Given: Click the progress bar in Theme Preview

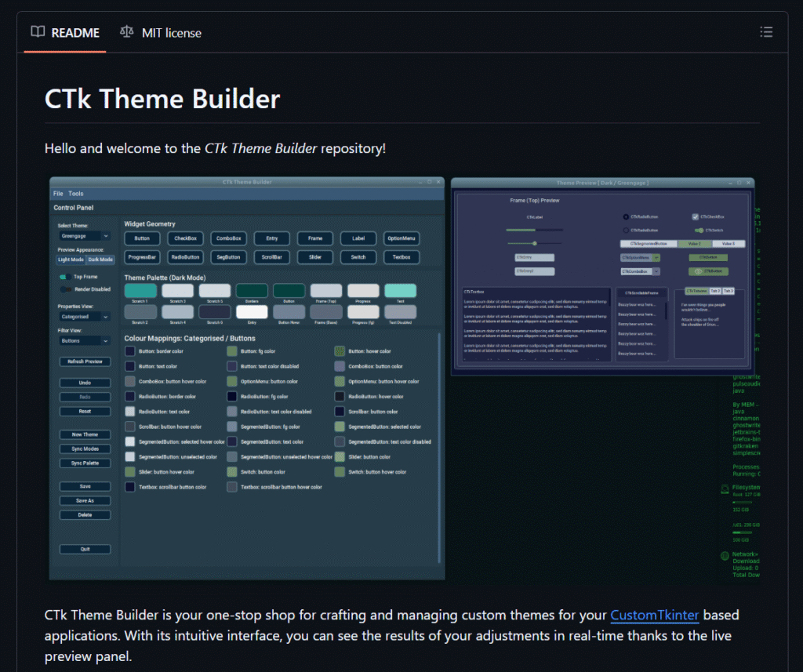Looking at the screenshot, I should pyautogui.click(x=534, y=230).
